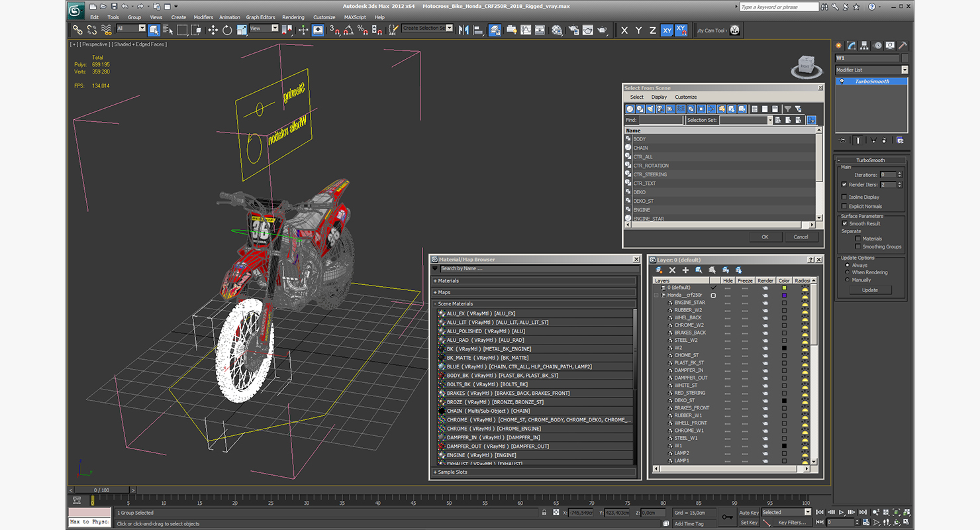Click the TurboSmooth Update button
The width and height of the screenshot is (980, 530).
[x=870, y=290]
